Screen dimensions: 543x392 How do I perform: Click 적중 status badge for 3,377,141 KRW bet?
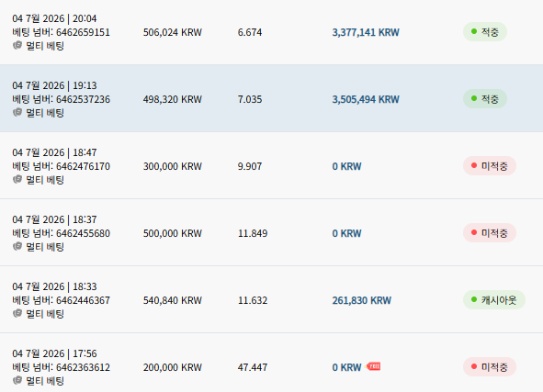(x=485, y=32)
